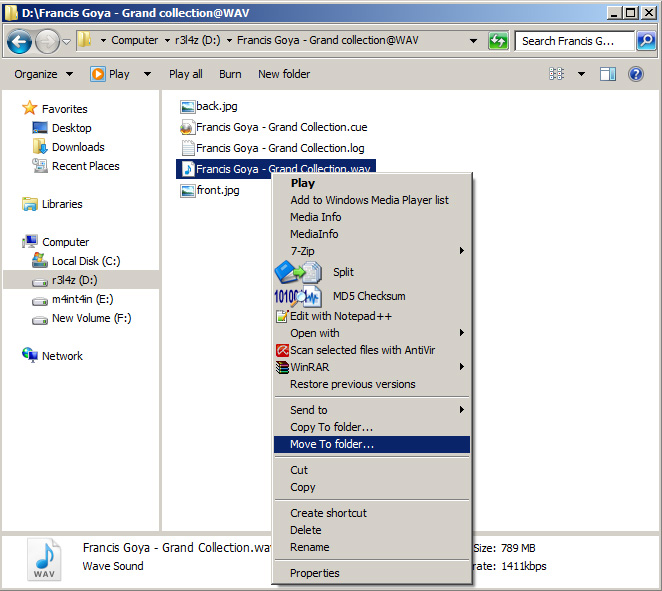Expand the Play button dropdown arrow
This screenshot has width=662, height=591.
click(147, 74)
